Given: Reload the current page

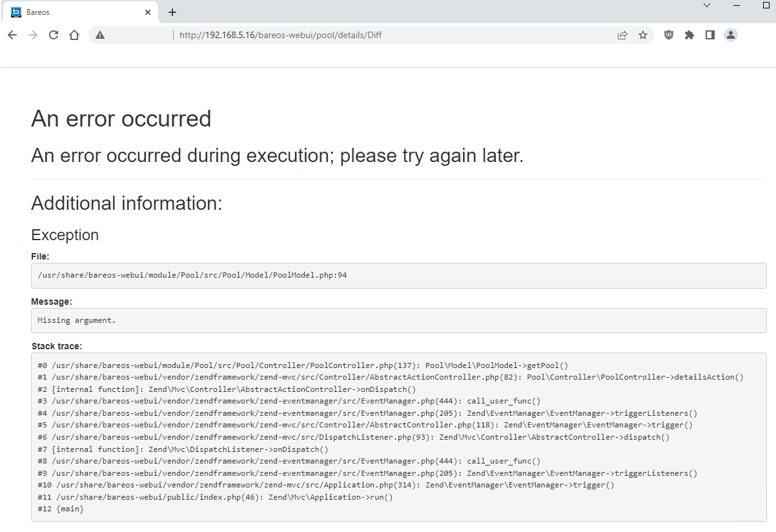Looking at the screenshot, I should point(54,35).
